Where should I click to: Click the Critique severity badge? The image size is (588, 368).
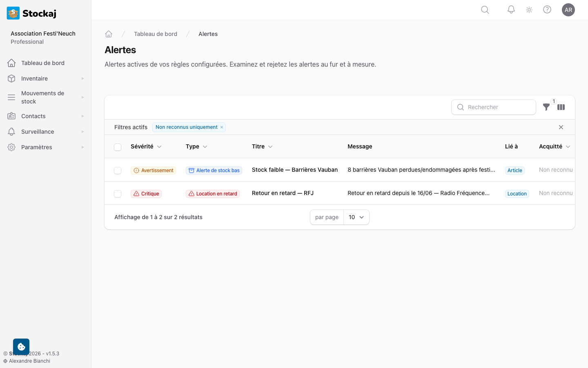point(146,194)
